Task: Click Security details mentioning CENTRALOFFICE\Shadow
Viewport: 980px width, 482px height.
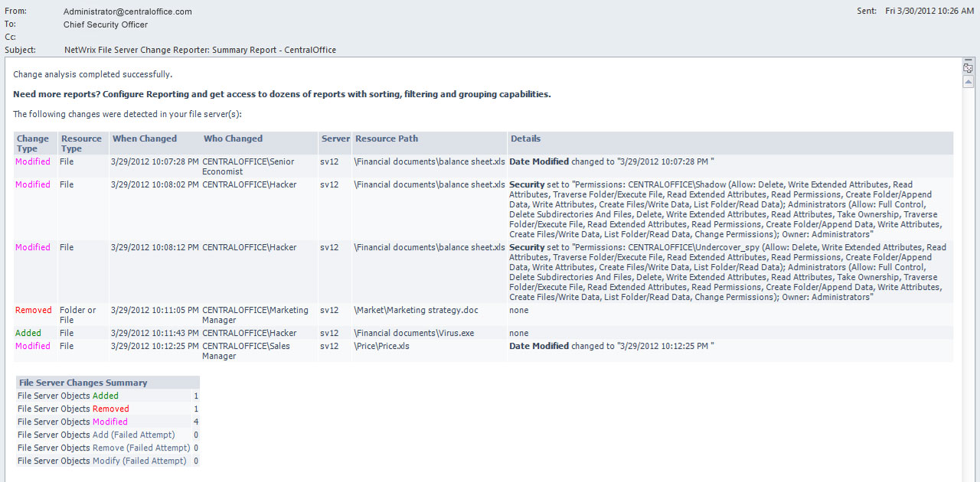Action: tap(727, 210)
